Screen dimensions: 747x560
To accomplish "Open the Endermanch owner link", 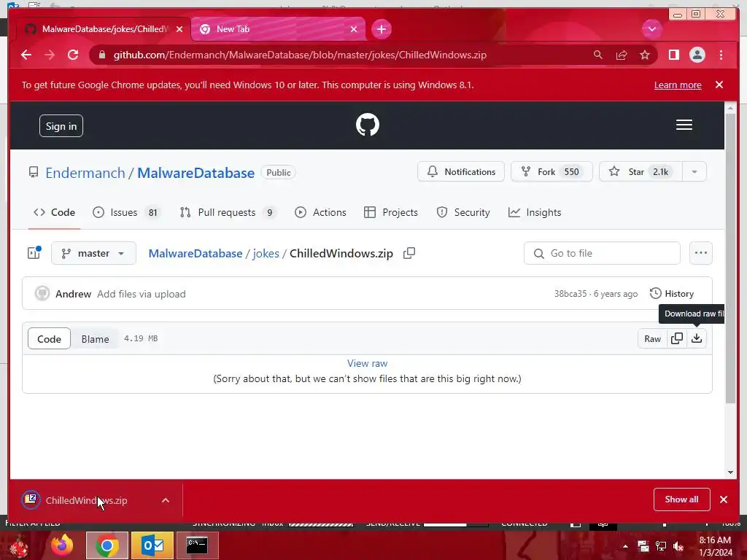I will pos(85,173).
